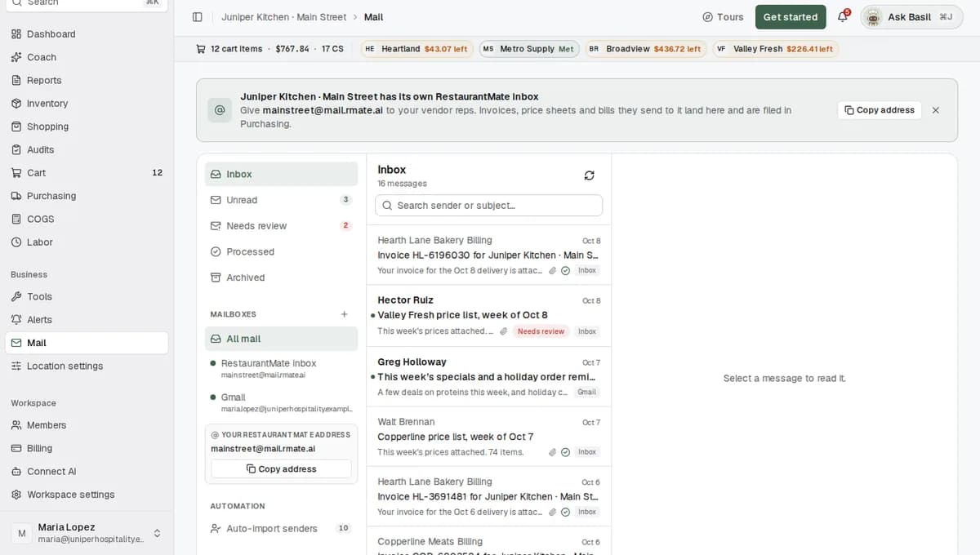The image size is (980, 555).
Task: Open Tours from the top bar
Action: click(723, 17)
